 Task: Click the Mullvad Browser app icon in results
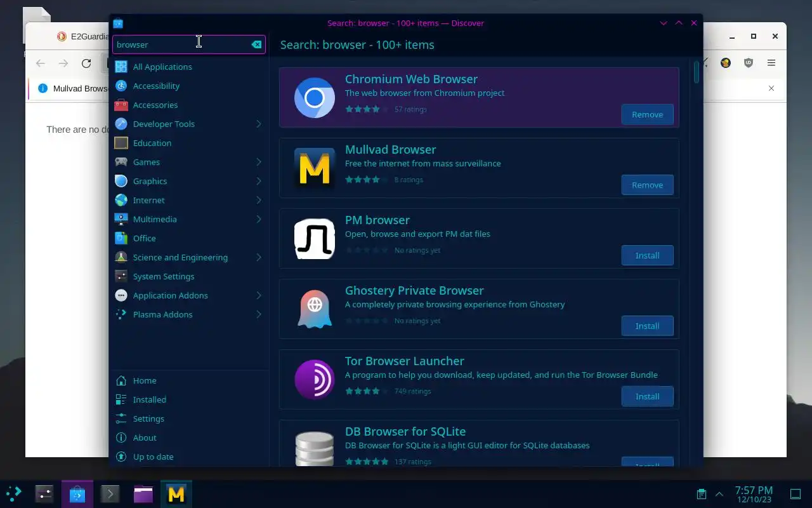(315, 168)
